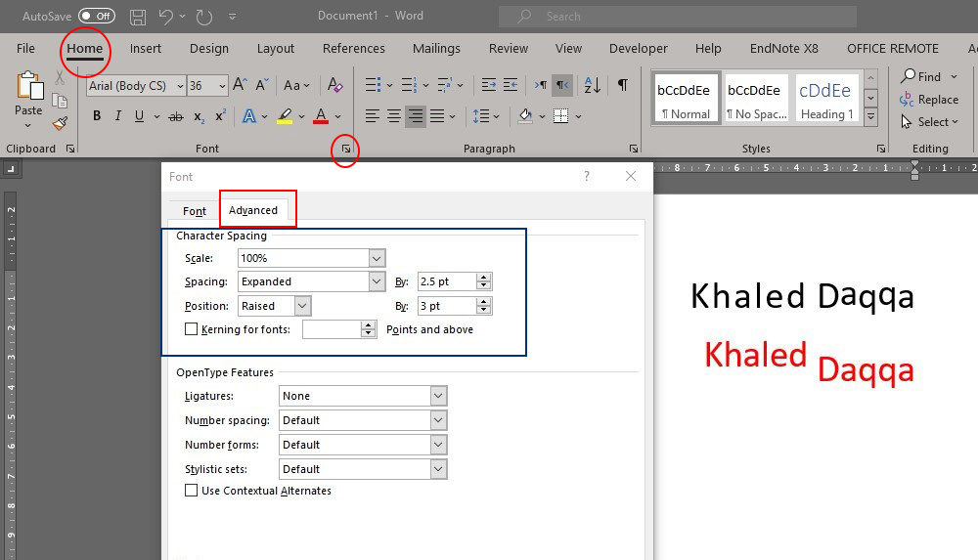Open the Number forms dropdown
Viewport: 978px width, 560px height.
[438, 445]
